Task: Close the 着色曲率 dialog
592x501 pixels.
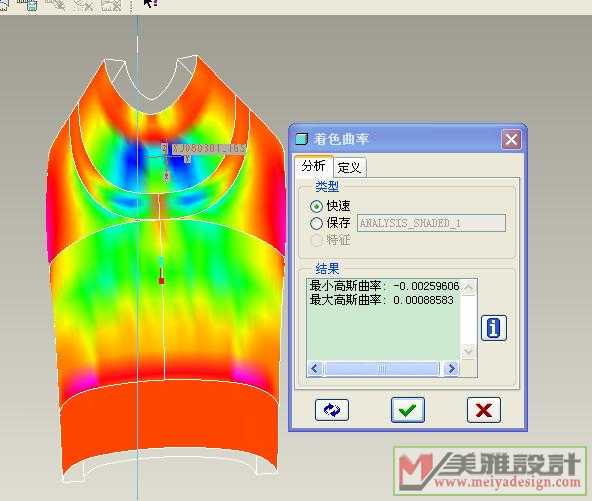Action: click(x=511, y=140)
